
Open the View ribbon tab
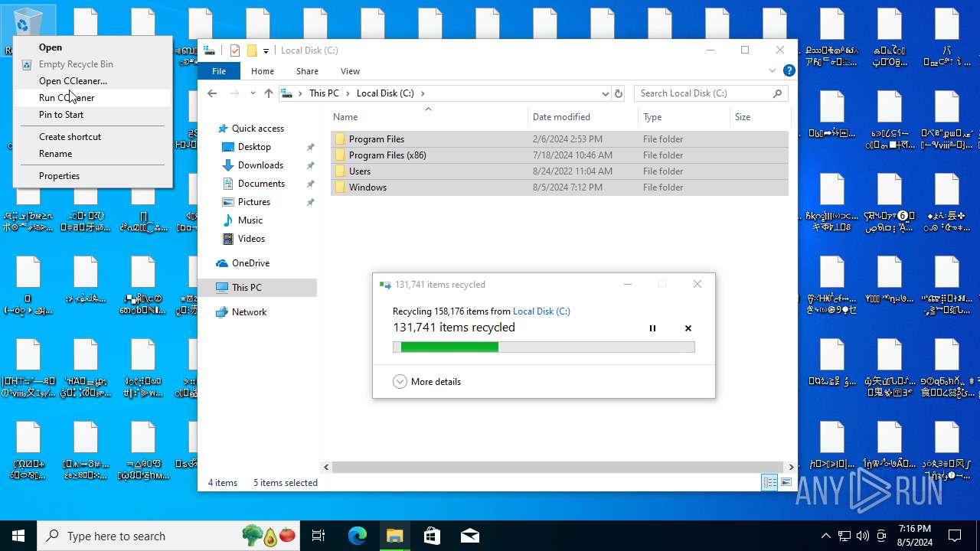click(x=350, y=71)
